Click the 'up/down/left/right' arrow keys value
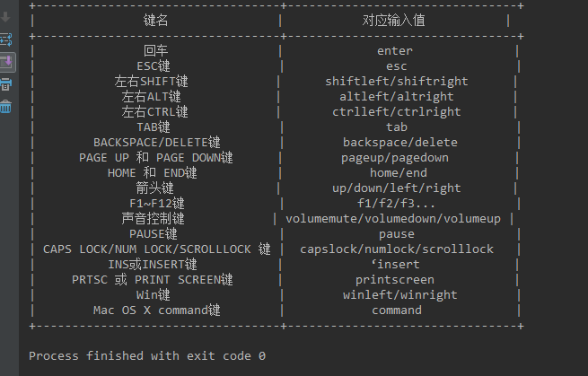This screenshot has height=376, width=588. (397, 188)
